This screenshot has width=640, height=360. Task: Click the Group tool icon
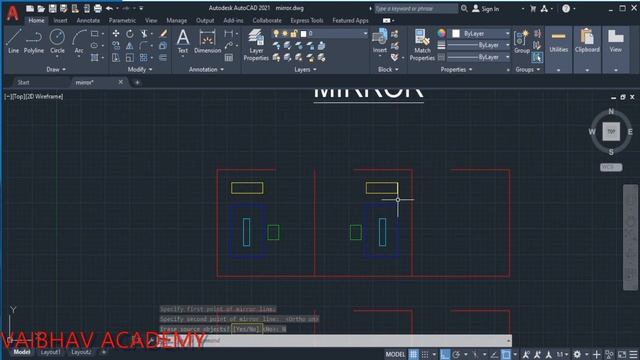pyautogui.click(x=522, y=42)
